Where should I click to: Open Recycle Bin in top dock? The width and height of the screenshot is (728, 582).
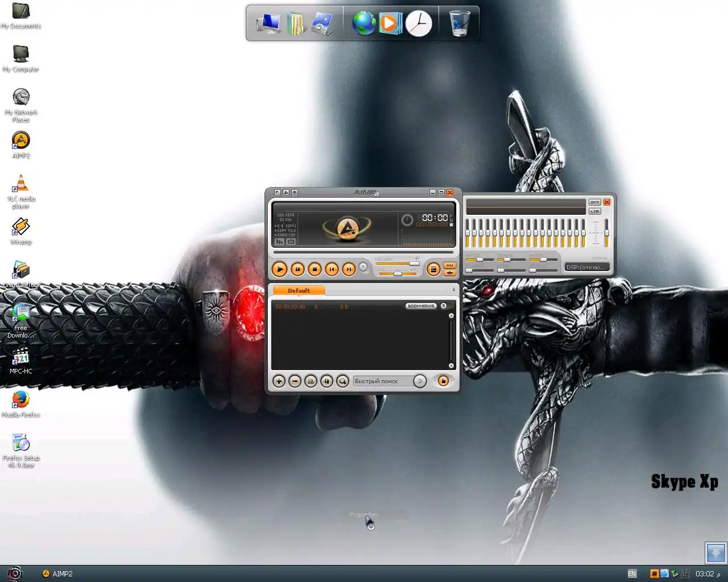(460, 23)
